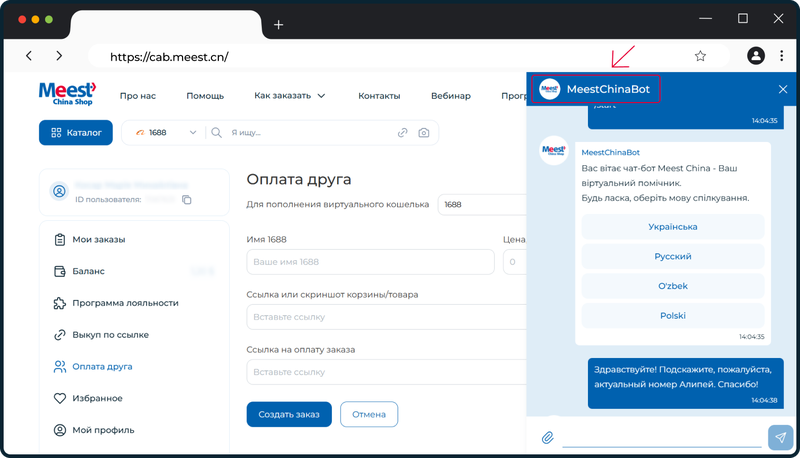
Task: Go forward using the browser forward arrow
Action: (x=59, y=56)
